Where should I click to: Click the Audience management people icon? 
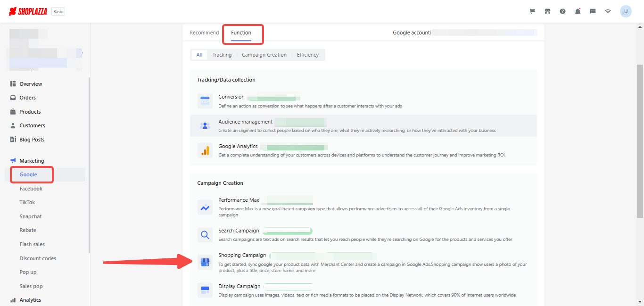205,125
